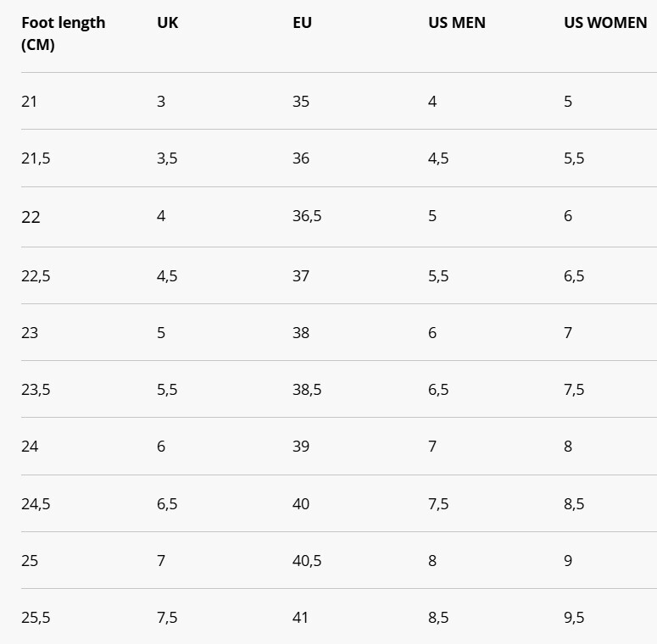Image resolution: width=657 pixels, height=644 pixels.
Task: Click UK size 3 cell
Action: (161, 102)
